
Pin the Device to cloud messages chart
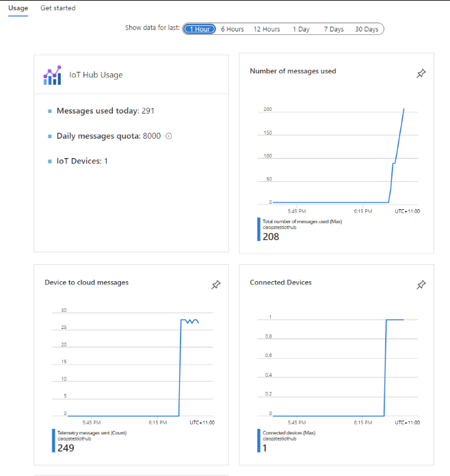point(215,285)
